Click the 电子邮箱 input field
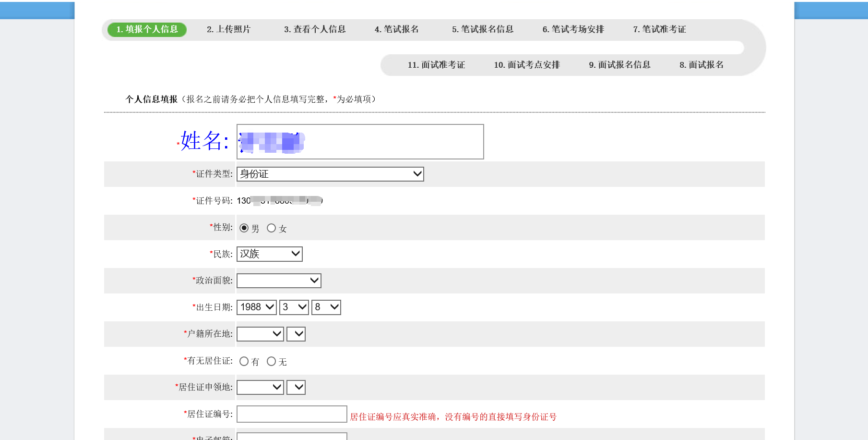 click(x=292, y=436)
